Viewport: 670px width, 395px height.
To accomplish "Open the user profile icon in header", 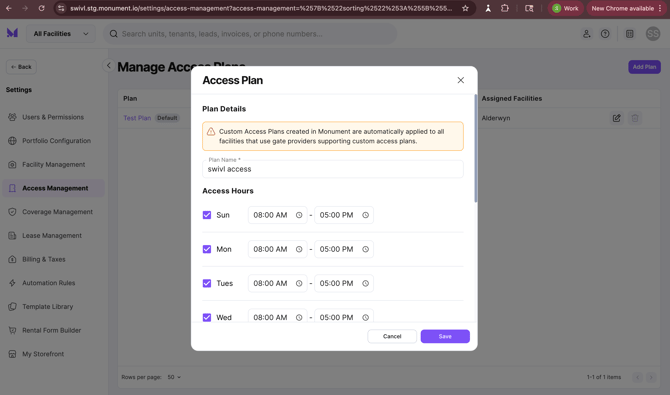I will tap(587, 34).
